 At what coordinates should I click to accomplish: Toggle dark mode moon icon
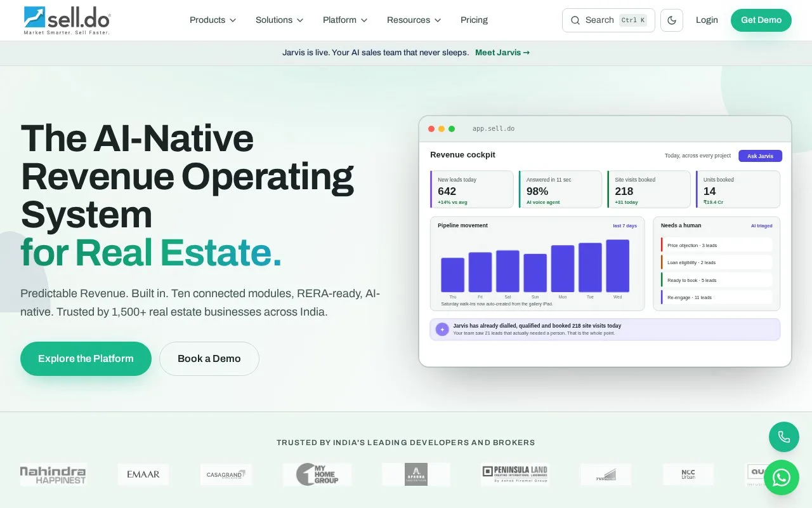[x=672, y=20]
